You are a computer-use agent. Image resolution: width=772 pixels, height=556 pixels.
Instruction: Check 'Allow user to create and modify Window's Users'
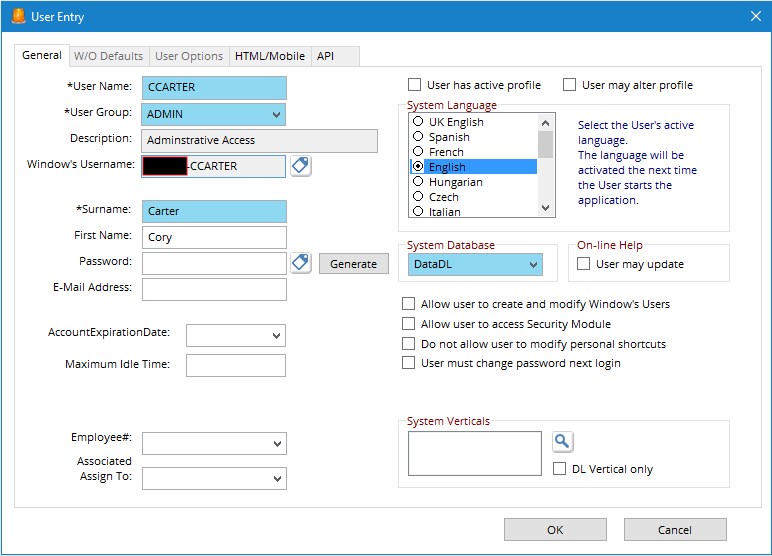tap(408, 303)
